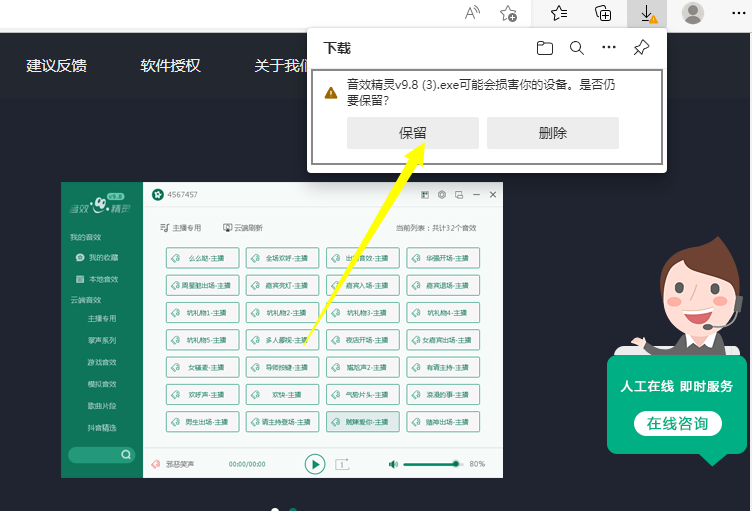Click the 人工在线 即时服务 banner text
The image size is (752, 511).
pos(677,386)
